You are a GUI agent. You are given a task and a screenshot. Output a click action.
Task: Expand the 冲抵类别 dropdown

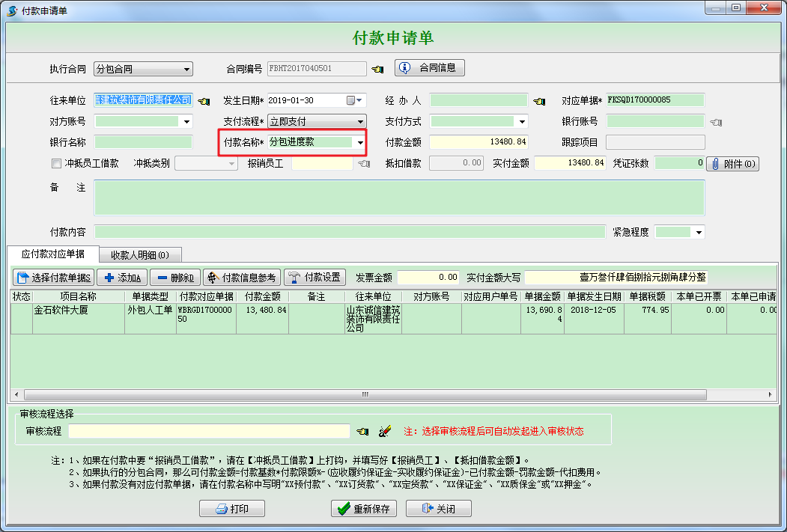coord(231,163)
